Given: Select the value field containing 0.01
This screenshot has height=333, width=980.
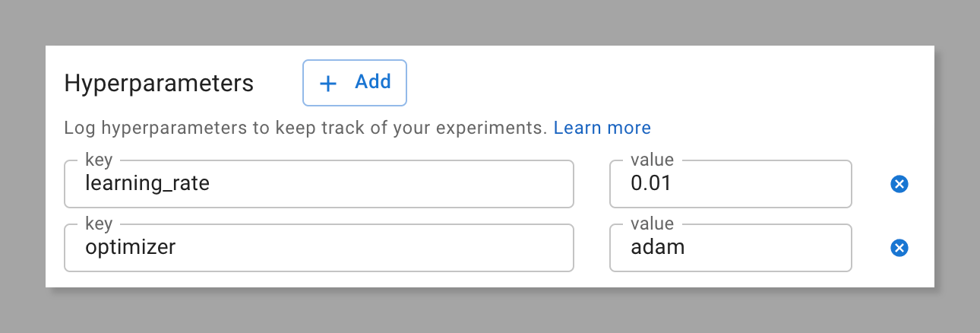Looking at the screenshot, I should tap(731, 184).
